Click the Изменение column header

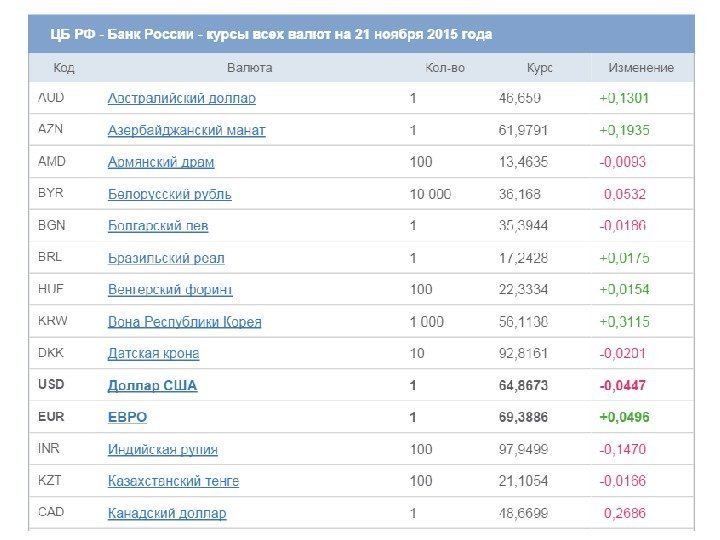pyautogui.click(x=641, y=68)
